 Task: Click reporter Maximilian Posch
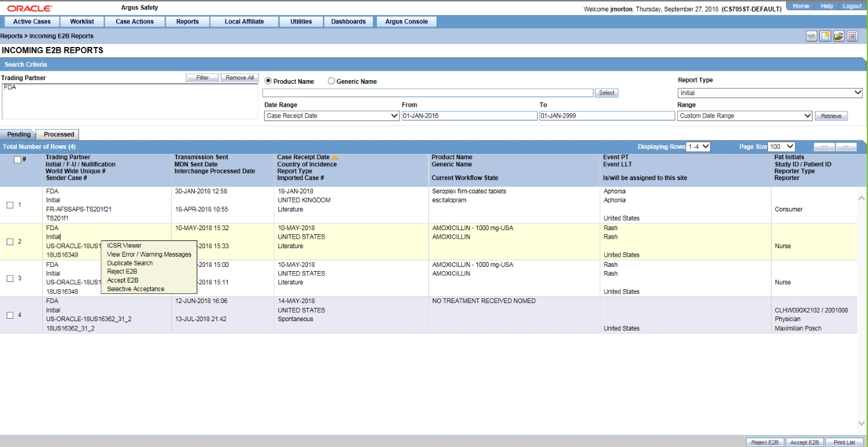tap(798, 328)
